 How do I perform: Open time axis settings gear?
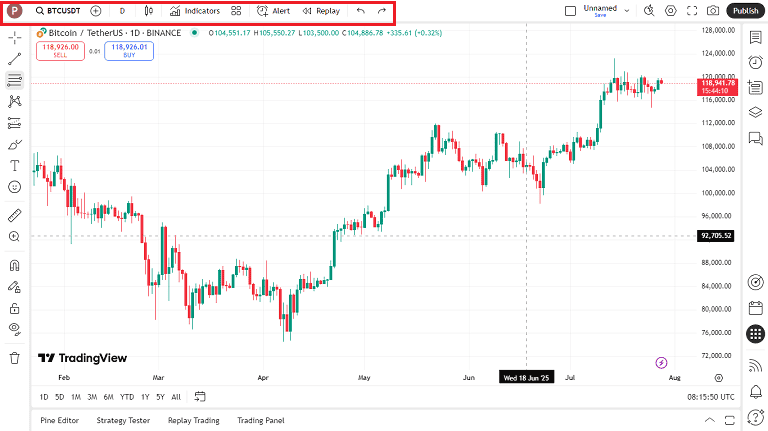[x=719, y=378]
